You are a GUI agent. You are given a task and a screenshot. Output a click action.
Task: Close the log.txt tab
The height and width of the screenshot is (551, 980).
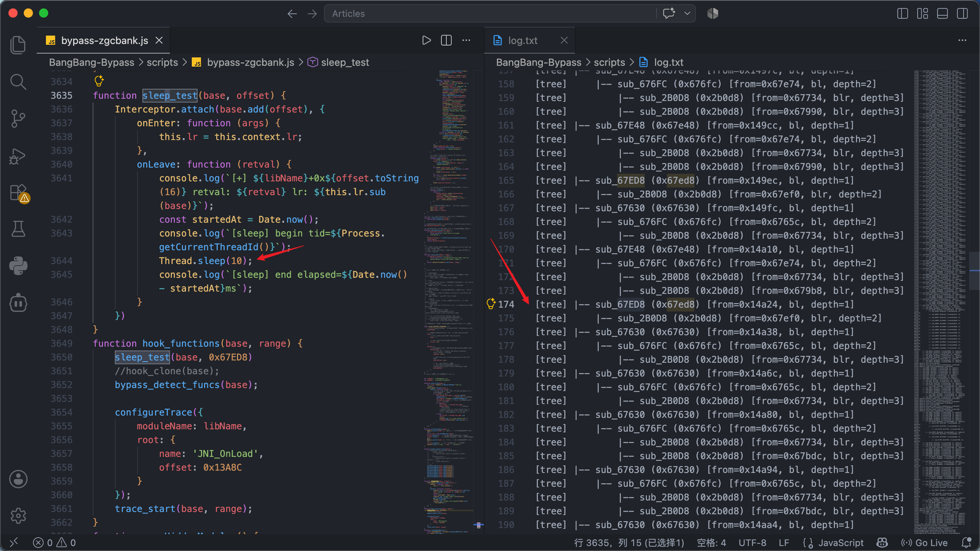pos(564,40)
